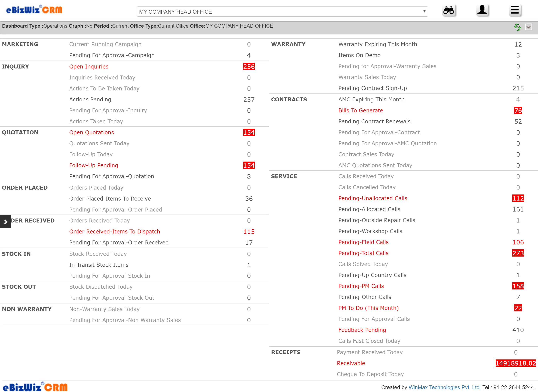
Task: Open Order Received-Items To Dispatch
Action: tap(114, 231)
